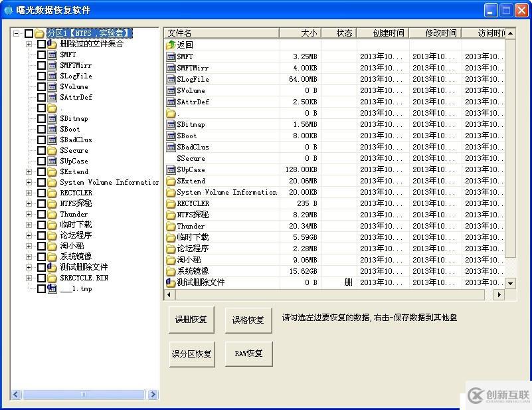Tick the 临时下载 folder checkbox
This screenshot has height=410, width=532.
click(41, 225)
